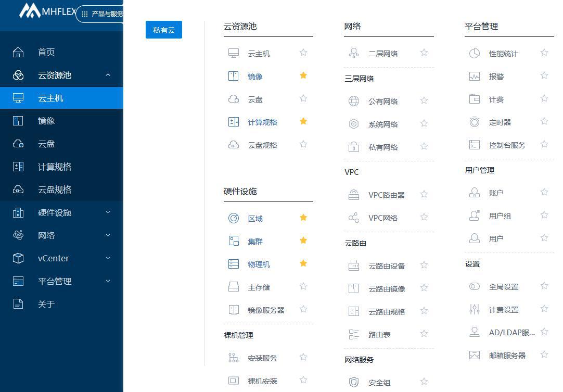Click the 控制台服务 terminal icon
The width and height of the screenshot is (563, 392).
[475, 145]
